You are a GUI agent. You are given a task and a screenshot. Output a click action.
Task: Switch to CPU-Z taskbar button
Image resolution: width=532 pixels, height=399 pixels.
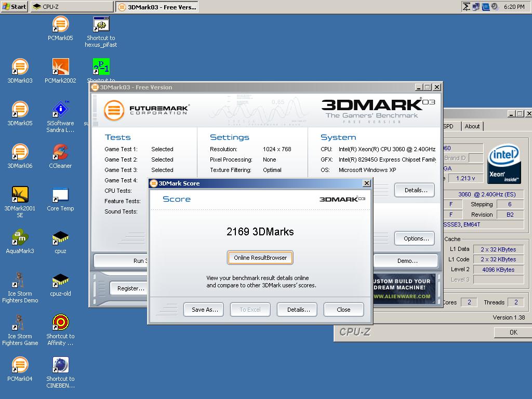[x=72, y=6]
